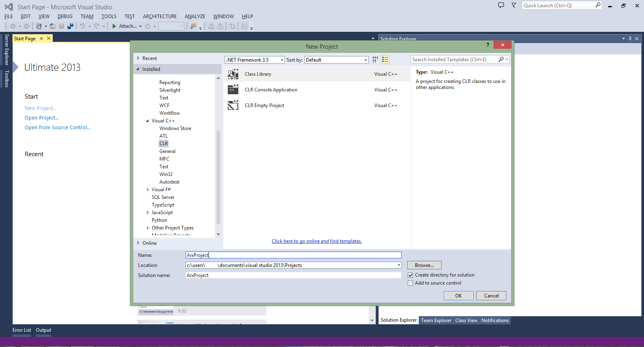This screenshot has width=644, height=347.
Task: Switch templates to small icons view
Action: pyautogui.click(x=375, y=60)
